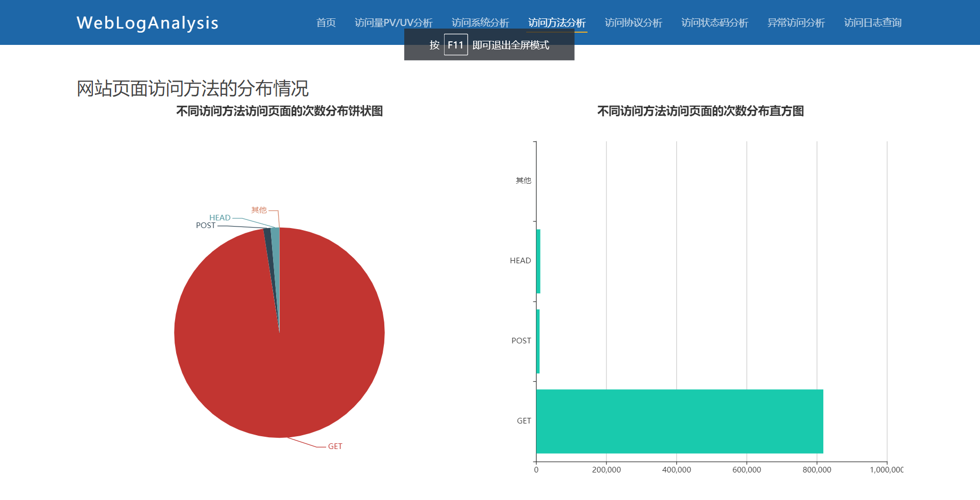The height and width of the screenshot is (500, 980).
Task: Click the GET pie label
Action: pos(335,446)
